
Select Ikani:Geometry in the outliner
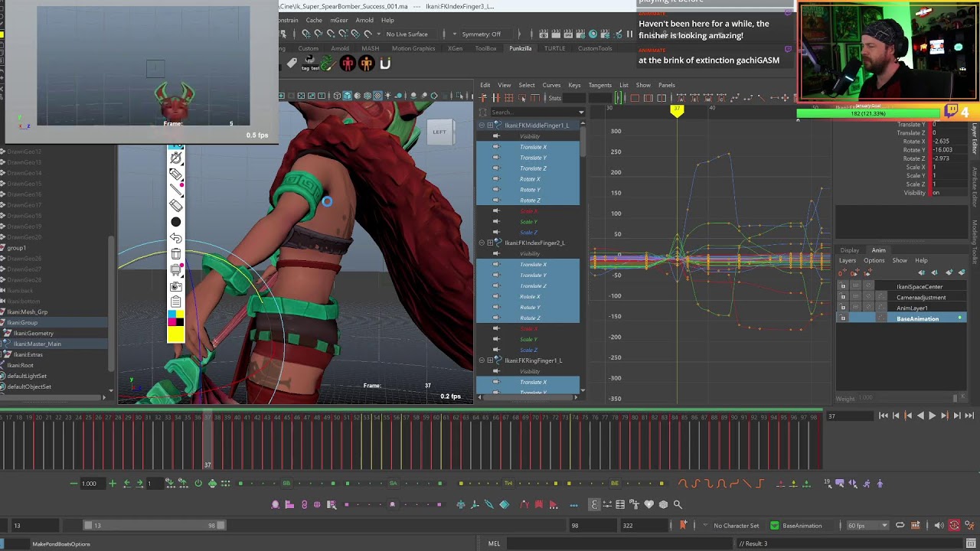click(33, 334)
